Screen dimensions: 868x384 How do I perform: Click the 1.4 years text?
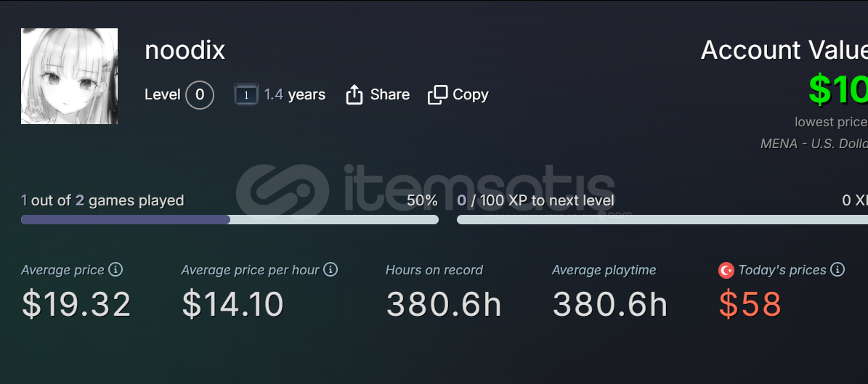(x=294, y=94)
